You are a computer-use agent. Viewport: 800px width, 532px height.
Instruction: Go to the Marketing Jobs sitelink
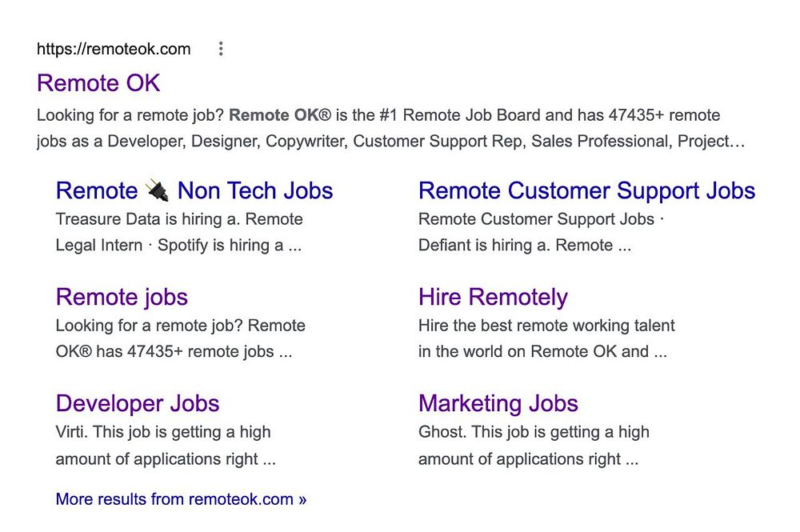[498, 403]
